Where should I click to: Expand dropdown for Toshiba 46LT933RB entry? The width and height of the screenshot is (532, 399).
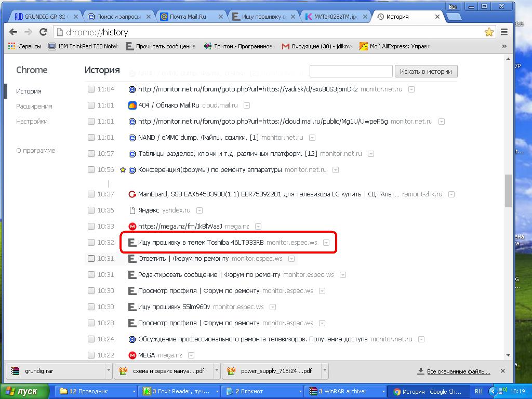pos(326,243)
